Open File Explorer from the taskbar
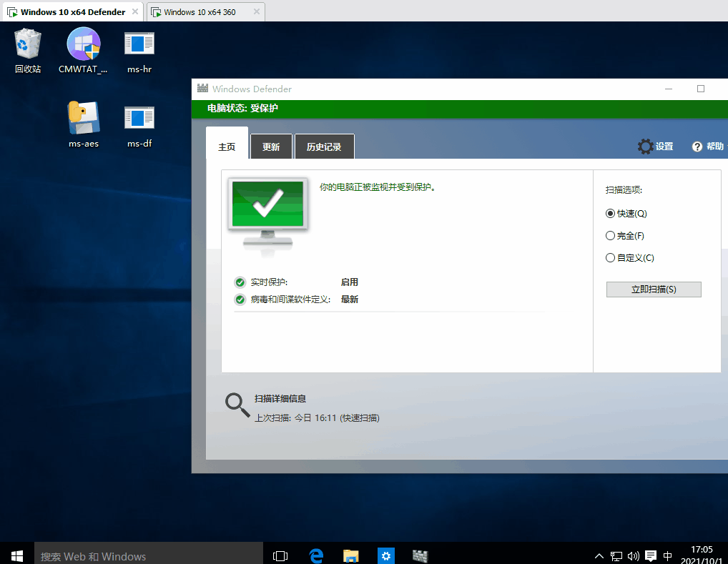 (x=351, y=555)
